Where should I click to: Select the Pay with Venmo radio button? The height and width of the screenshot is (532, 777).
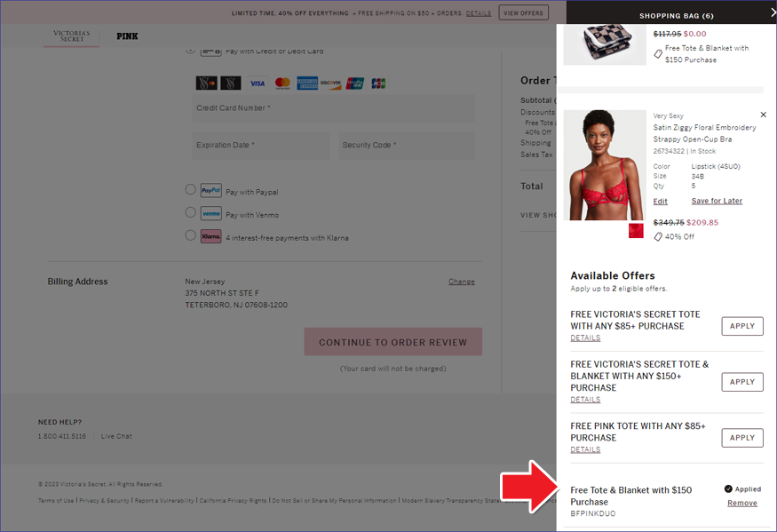[190, 212]
